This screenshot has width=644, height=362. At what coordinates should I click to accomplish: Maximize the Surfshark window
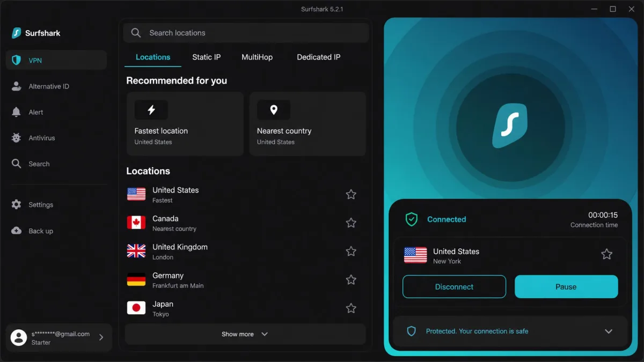pos(613,9)
